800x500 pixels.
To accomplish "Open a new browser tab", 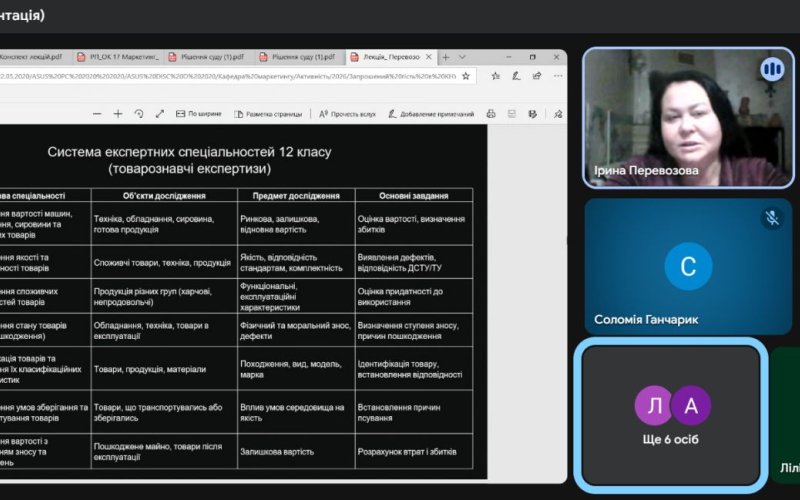I will [446, 57].
